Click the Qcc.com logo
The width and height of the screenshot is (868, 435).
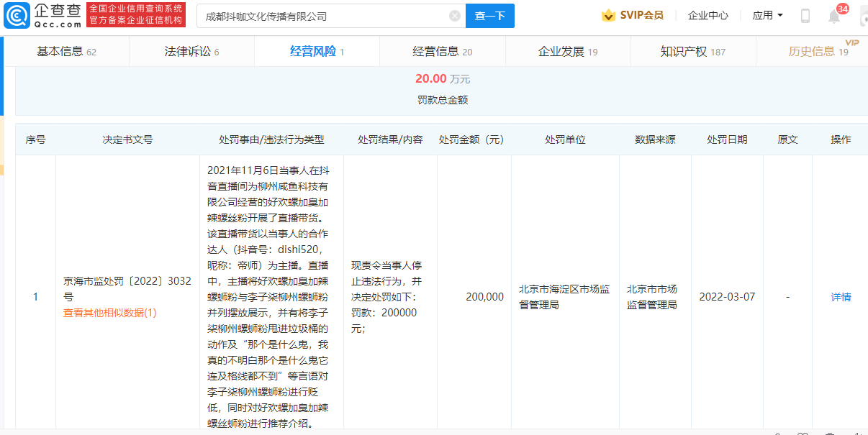42,15
